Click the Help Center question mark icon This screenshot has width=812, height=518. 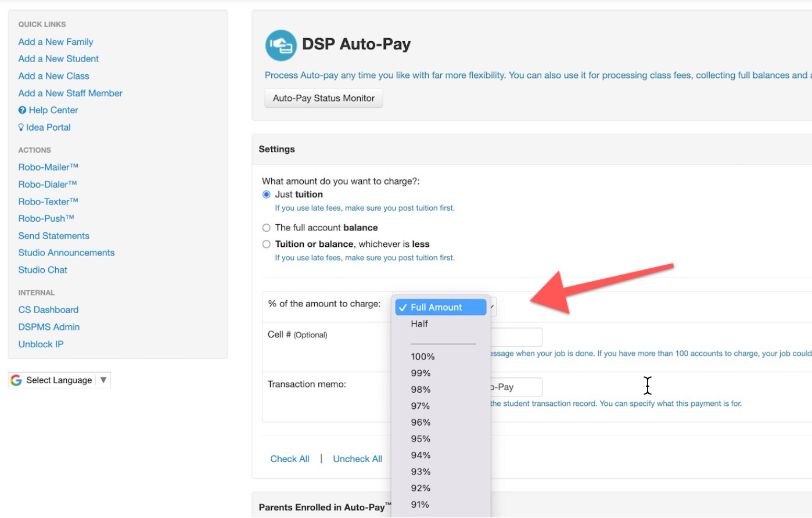click(22, 110)
